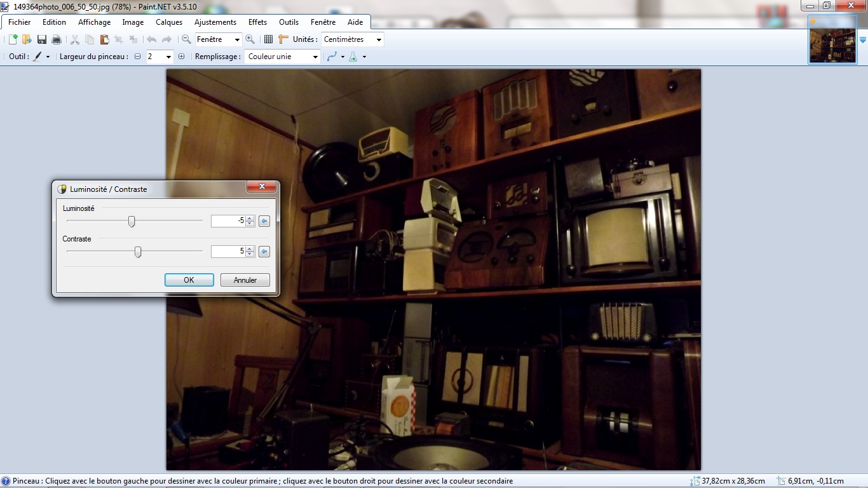Click the Luminosité slider handle
The image size is (868, 488).
click(132, 221)
